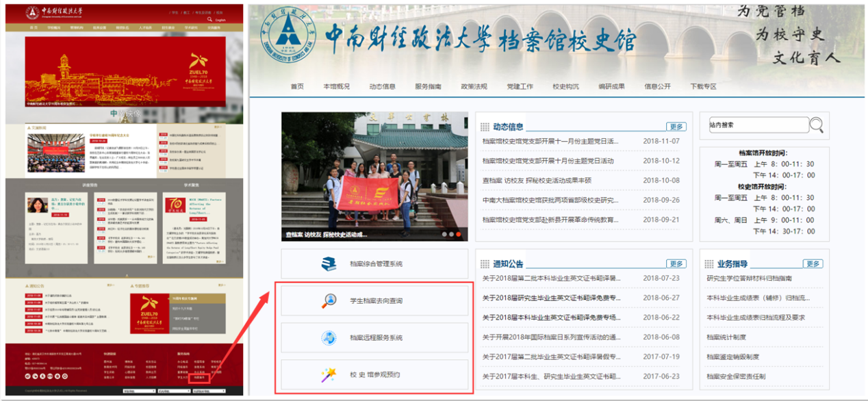The height and width of the screenshot is (401, 868).
Task: Open 档案综合管理系统 via its books icon
Action: click(329, 264)
